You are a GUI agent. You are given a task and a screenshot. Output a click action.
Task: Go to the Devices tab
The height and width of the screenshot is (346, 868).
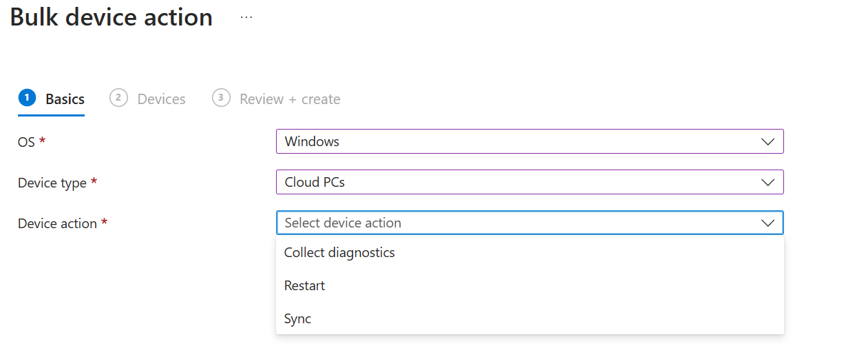pos(161,99)
